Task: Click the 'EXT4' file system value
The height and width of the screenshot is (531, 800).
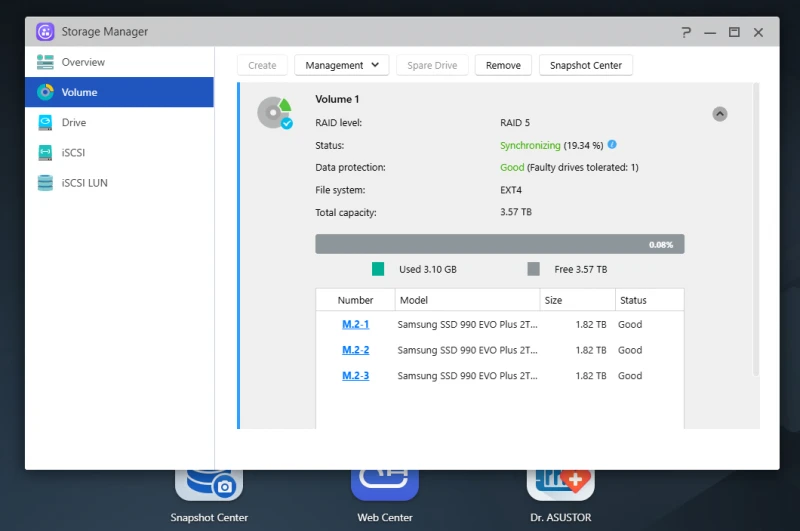Action: (x=511, y=190)
